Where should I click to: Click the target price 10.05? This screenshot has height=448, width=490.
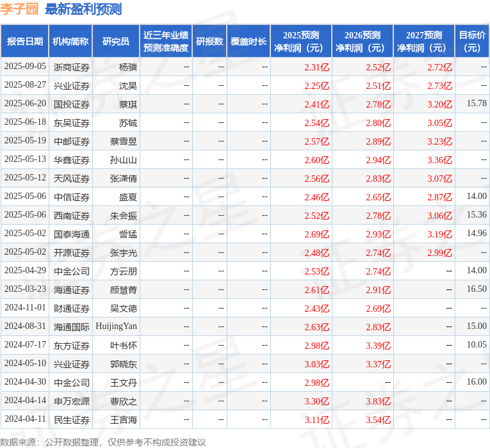click(x=477, y=345)
